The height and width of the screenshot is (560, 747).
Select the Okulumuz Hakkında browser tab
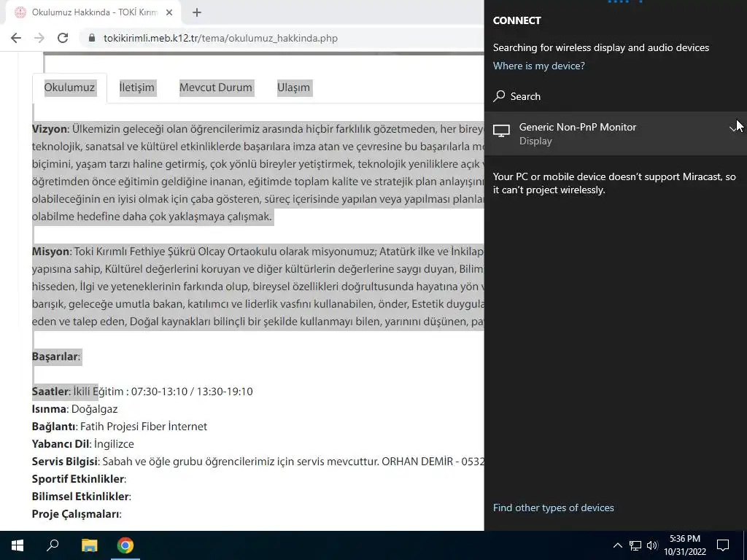pyautogui.click(x=93, y=12)
